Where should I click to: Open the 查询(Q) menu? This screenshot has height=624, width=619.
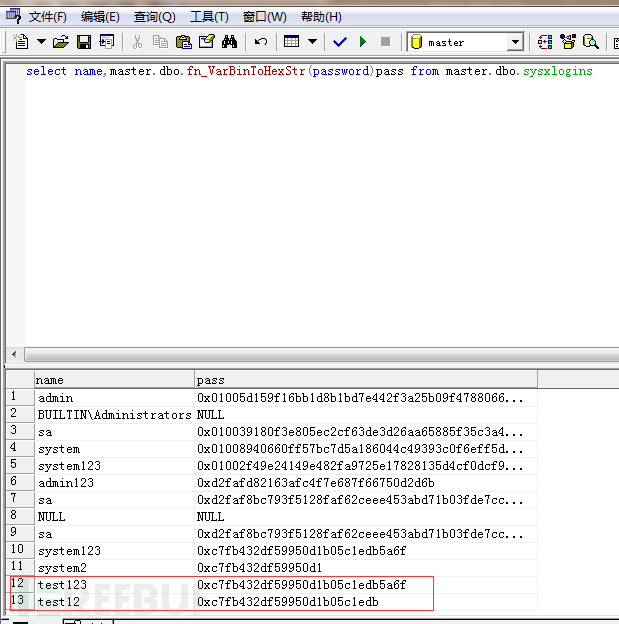point(154,17)
